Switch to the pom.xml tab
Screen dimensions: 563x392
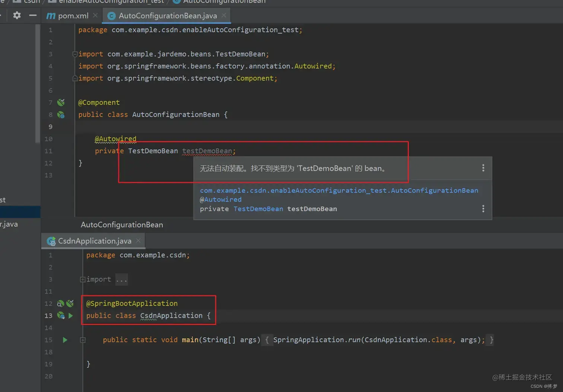click(x=67, y=16)
